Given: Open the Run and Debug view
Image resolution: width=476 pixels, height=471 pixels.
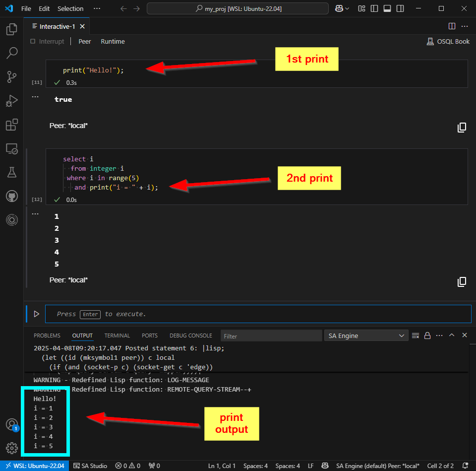Looking at the screenshot, I should coord(11,101).
